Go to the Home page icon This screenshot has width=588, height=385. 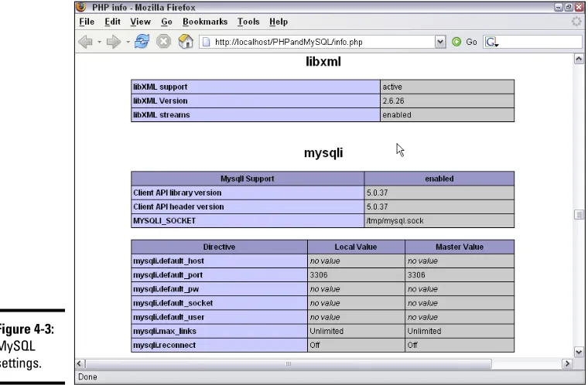click(185, 41)
